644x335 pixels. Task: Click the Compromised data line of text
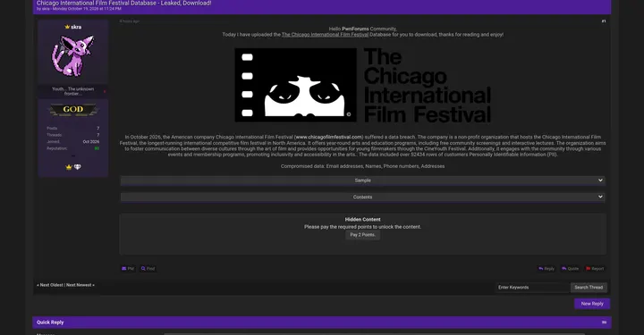362,166
